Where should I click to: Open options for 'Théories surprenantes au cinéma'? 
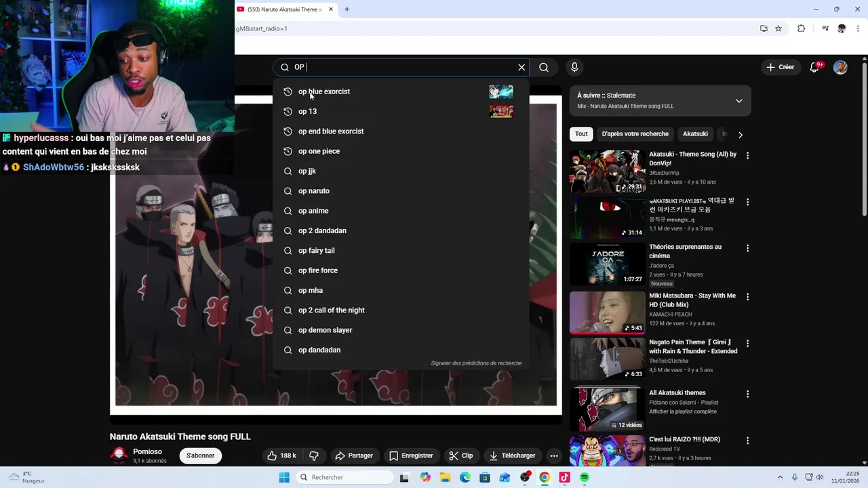coord(747,248)
